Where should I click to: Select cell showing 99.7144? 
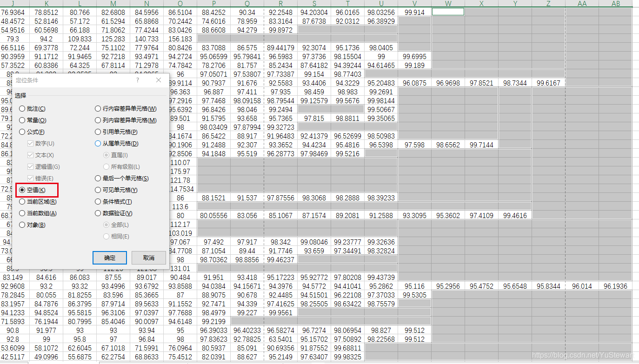click(482, 145)
